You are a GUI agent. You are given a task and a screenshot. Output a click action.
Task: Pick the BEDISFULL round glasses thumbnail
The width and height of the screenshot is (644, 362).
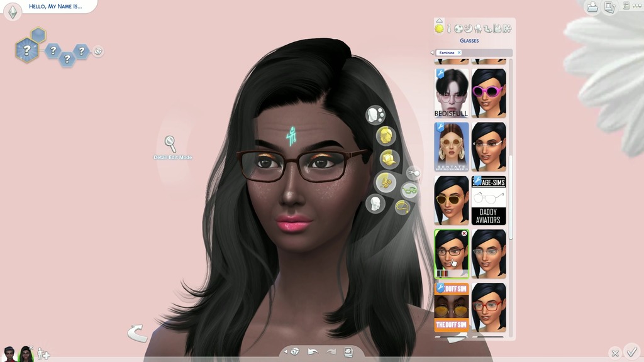[452, 93]
